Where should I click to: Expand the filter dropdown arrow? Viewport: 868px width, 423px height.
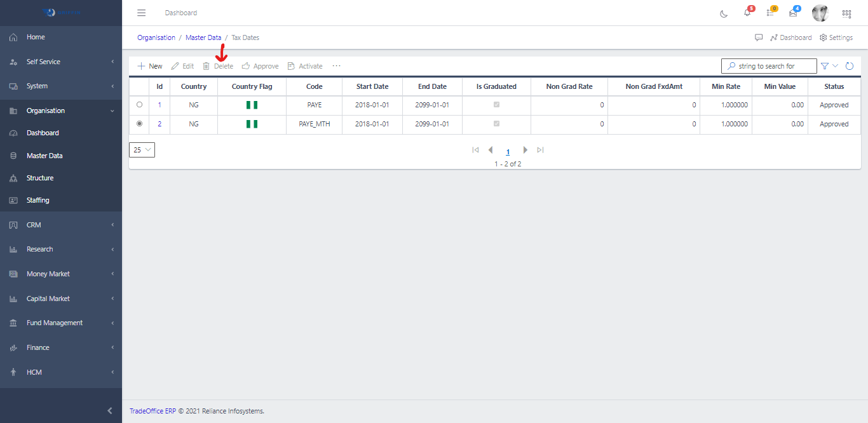pos(835,66)
